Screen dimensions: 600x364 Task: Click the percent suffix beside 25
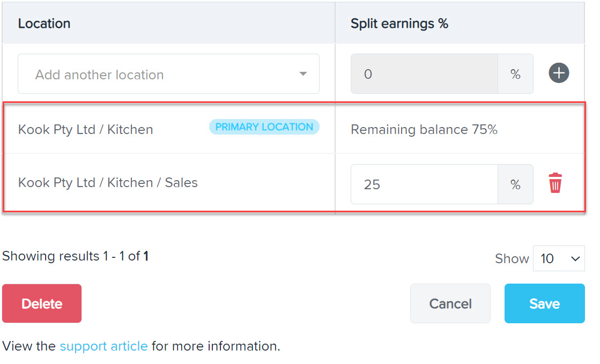pos(515,184)
